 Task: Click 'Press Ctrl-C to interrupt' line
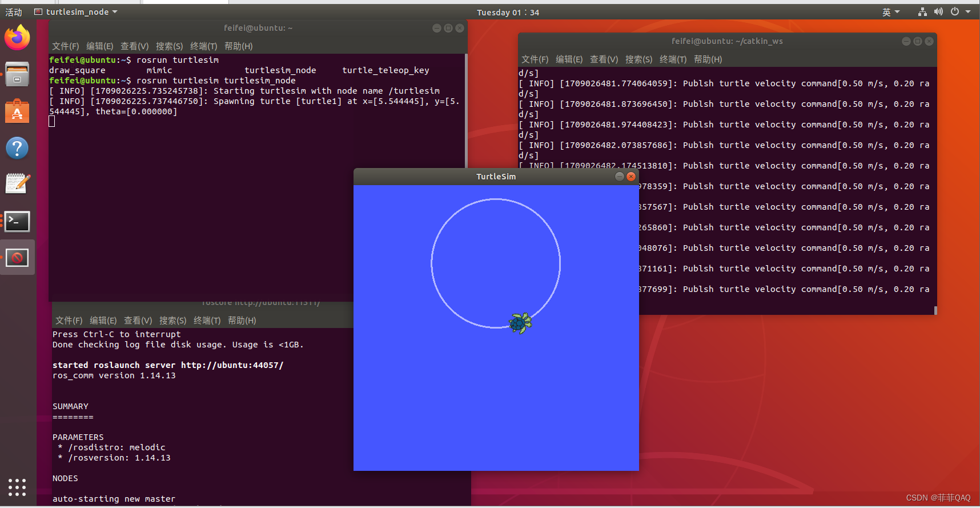pos(117,334)
